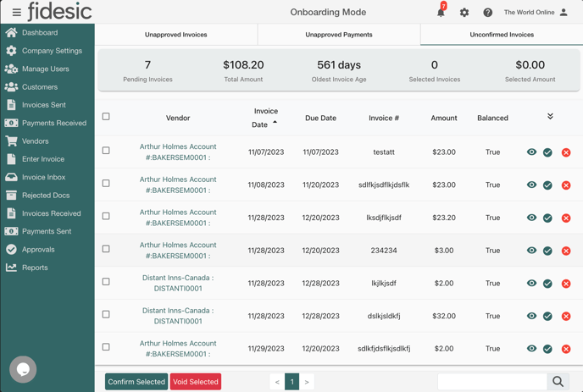Screen dimensions: 583x392
Task: Void invoice 234234 red X
Action: [566, 251]
